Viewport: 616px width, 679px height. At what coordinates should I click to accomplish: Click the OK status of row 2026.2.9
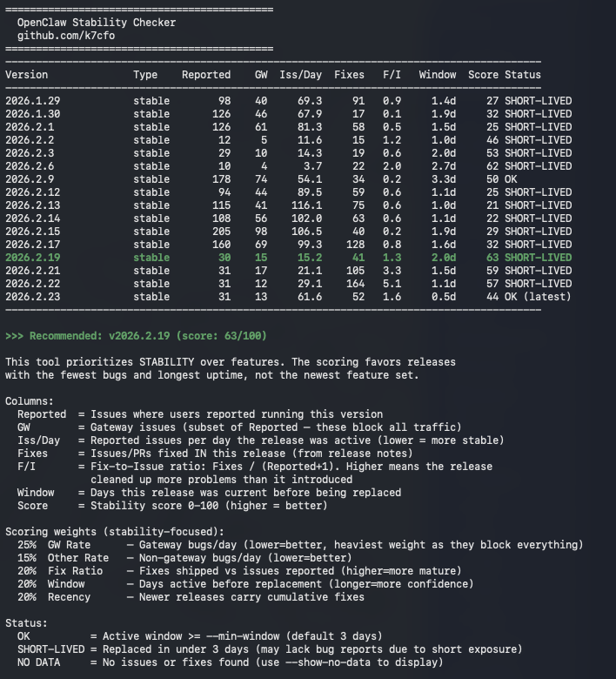(511, 178)
